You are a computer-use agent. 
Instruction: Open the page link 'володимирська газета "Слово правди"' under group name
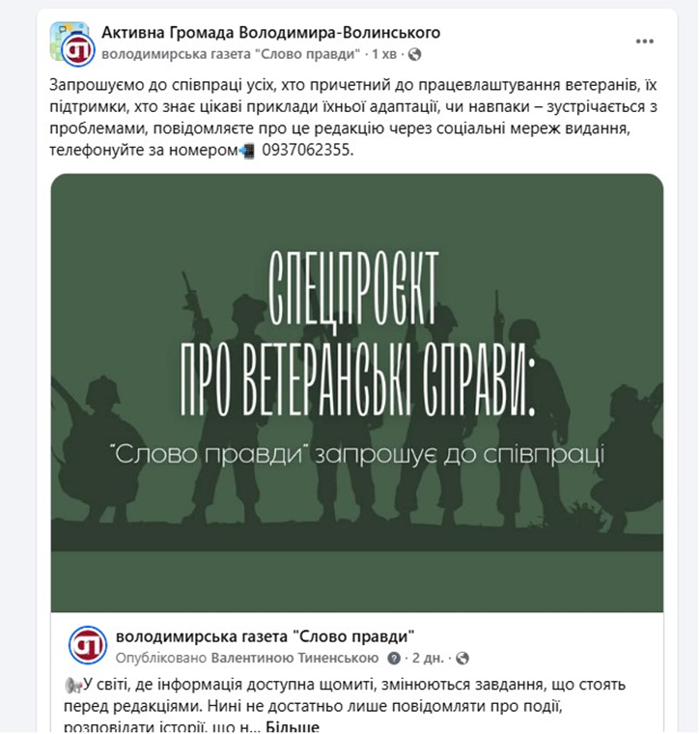tap(231, 54)
